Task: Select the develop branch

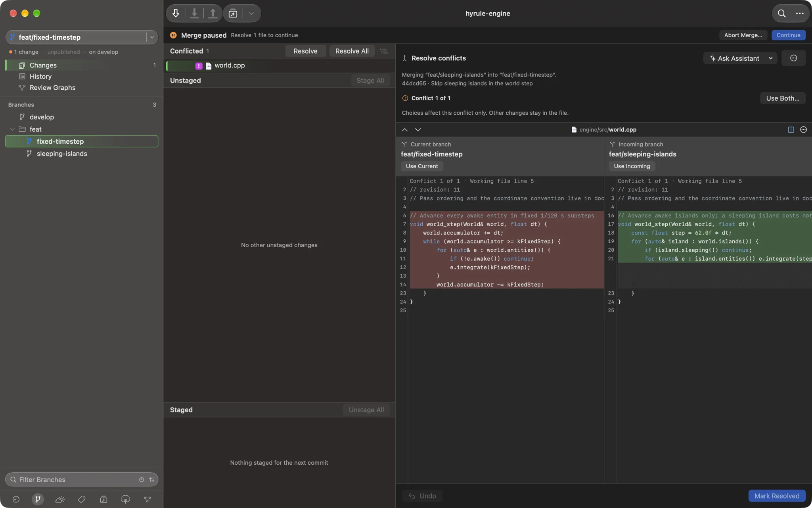Action: 81,117
